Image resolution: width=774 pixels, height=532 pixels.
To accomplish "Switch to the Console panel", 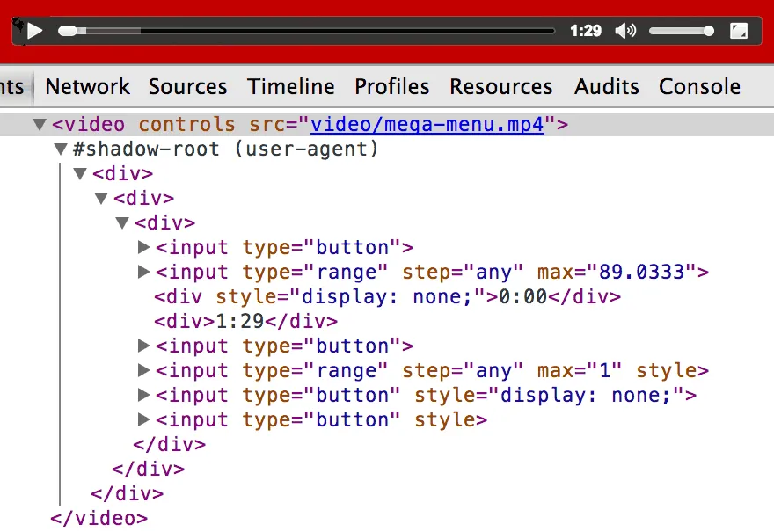I will pos(699,86).
